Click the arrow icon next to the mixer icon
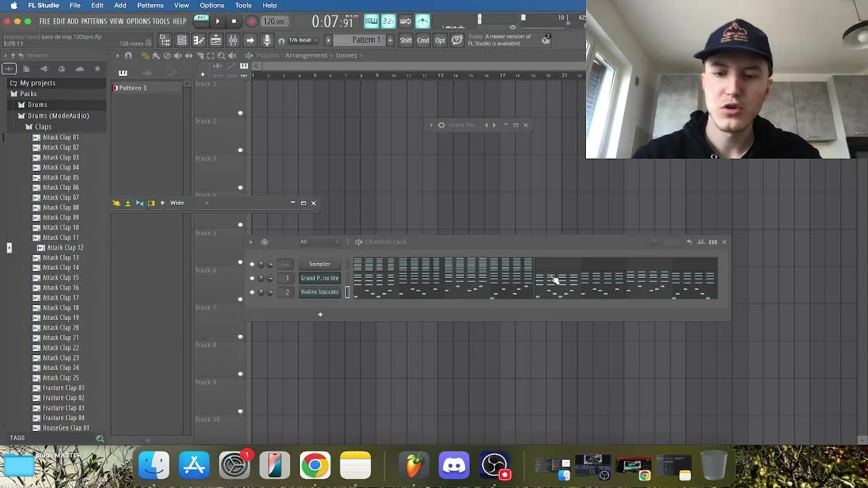868x488 pixels. pos(250,41)
